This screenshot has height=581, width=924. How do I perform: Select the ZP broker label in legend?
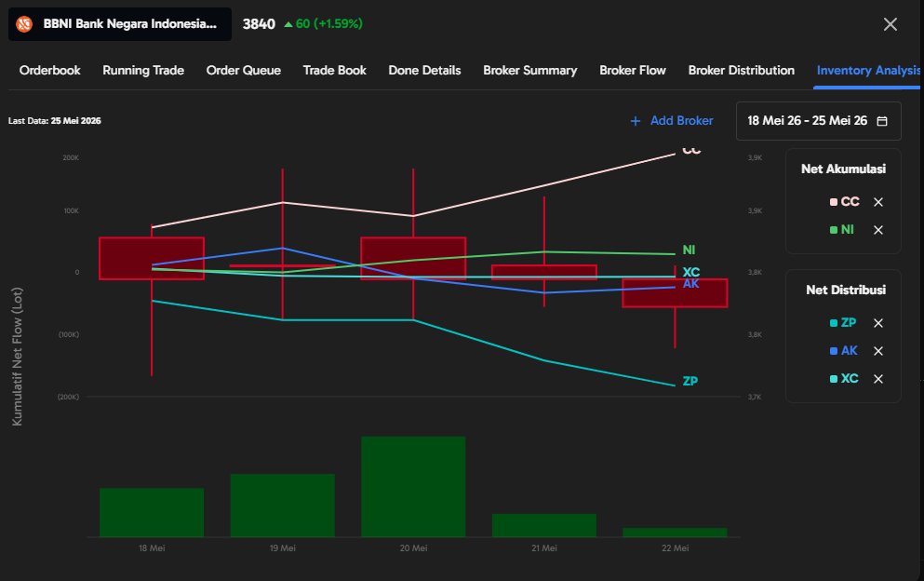pyautogui.click(x=849, y=323)
